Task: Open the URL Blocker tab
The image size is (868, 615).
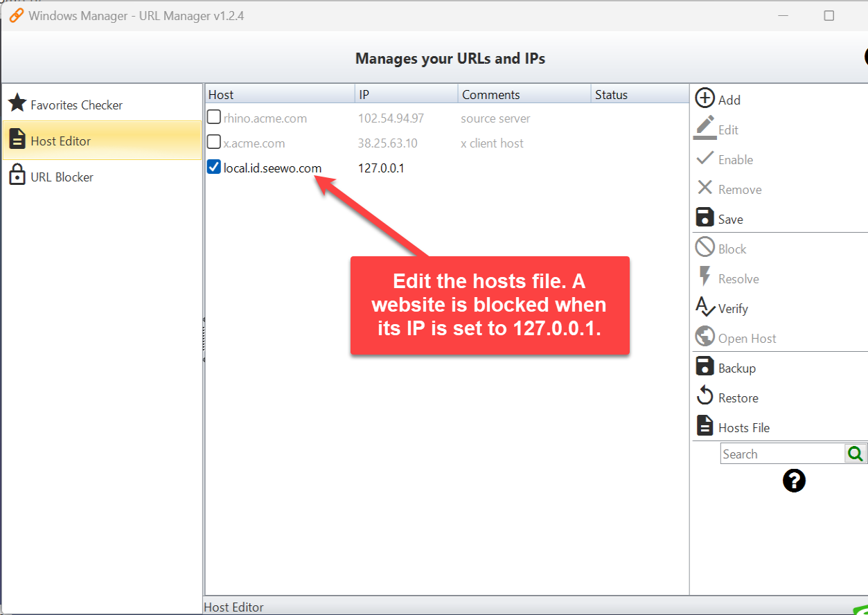Action: point(102,177)
